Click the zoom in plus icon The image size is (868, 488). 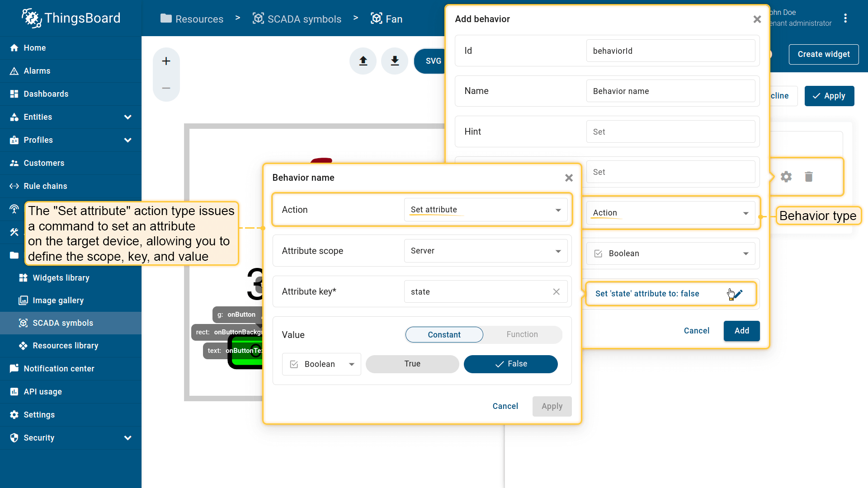(x=166, y=61)
